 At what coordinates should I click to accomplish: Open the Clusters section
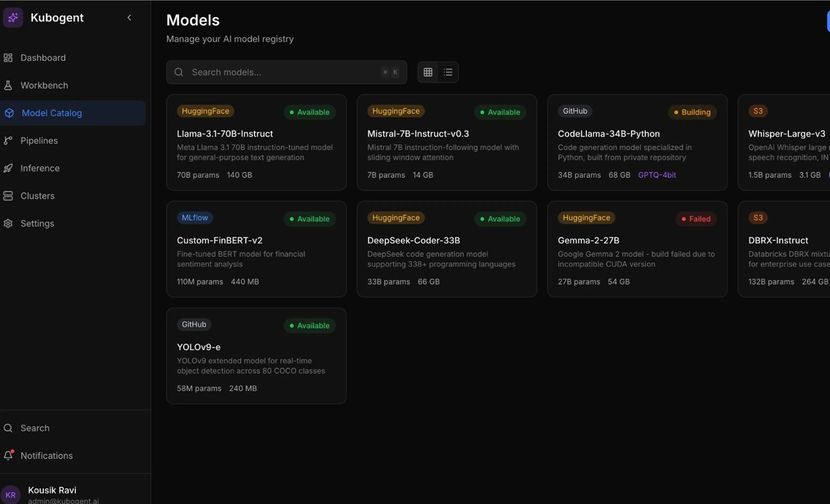coord(73,196)
